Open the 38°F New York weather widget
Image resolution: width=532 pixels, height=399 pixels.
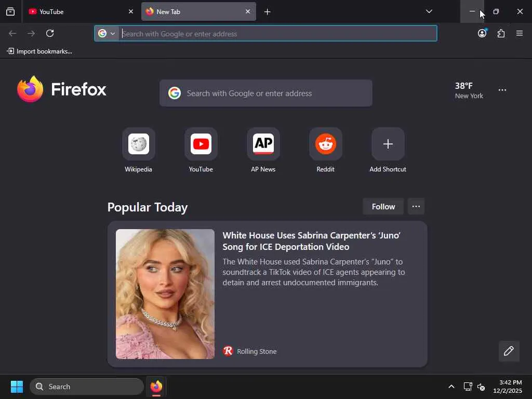tap(469, 90)
